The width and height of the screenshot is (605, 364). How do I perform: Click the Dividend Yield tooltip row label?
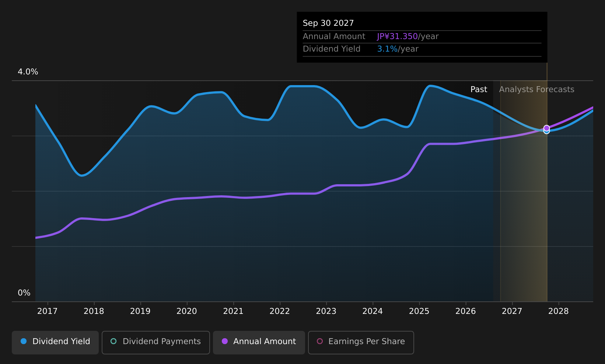pos(332,49)
